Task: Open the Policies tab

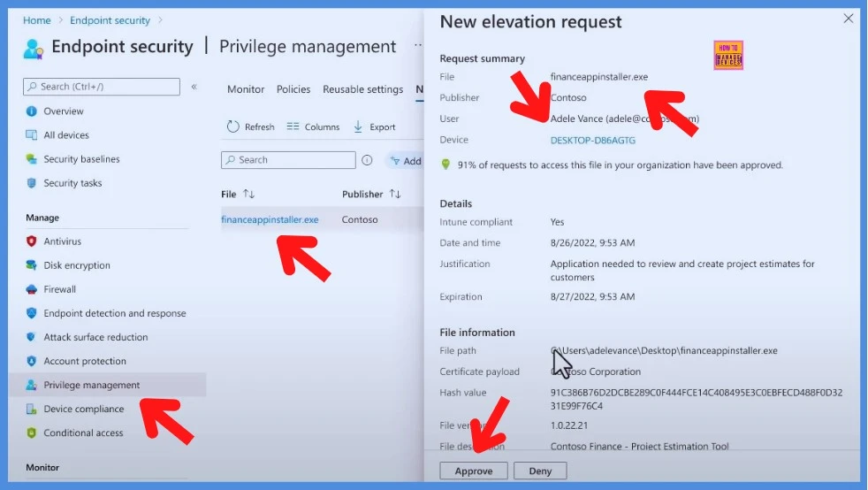Action: tap(293, 89)
